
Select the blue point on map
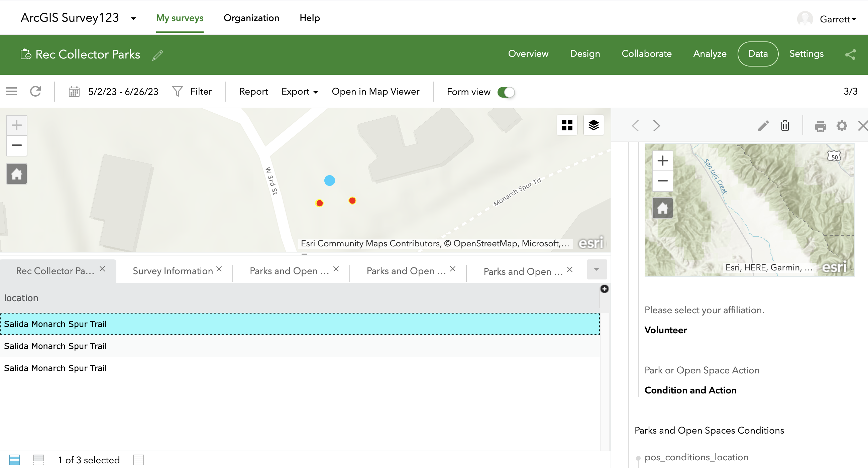tap(329, 181)
